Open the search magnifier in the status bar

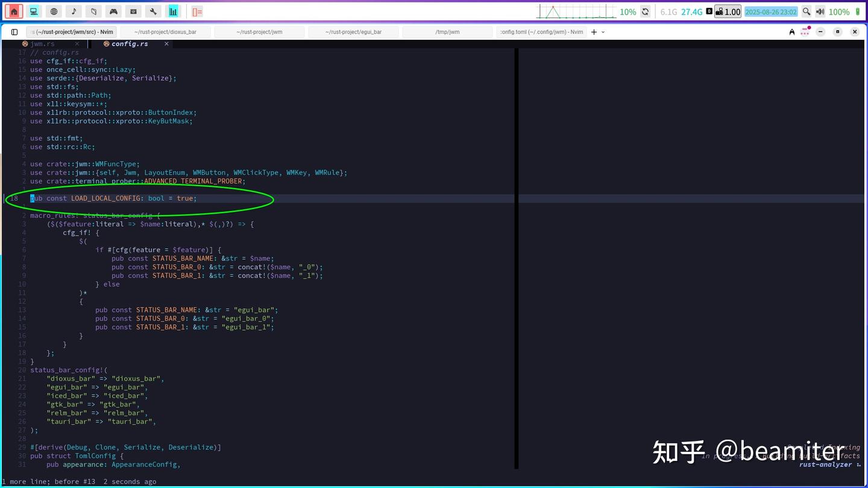point(807,11)
